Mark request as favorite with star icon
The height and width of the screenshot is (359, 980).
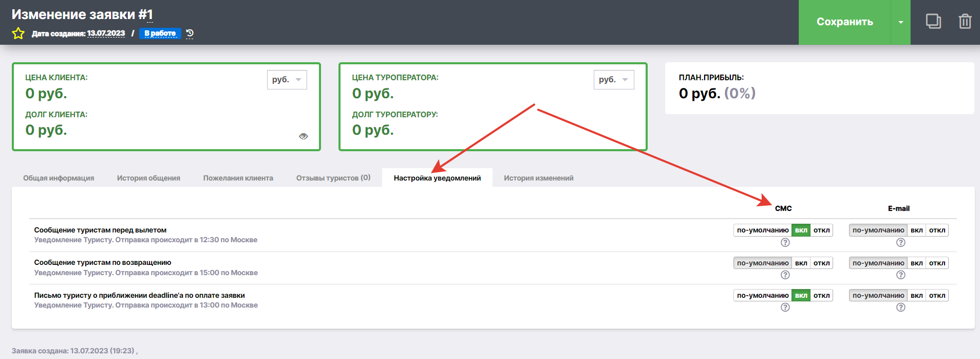coord(18,34)
